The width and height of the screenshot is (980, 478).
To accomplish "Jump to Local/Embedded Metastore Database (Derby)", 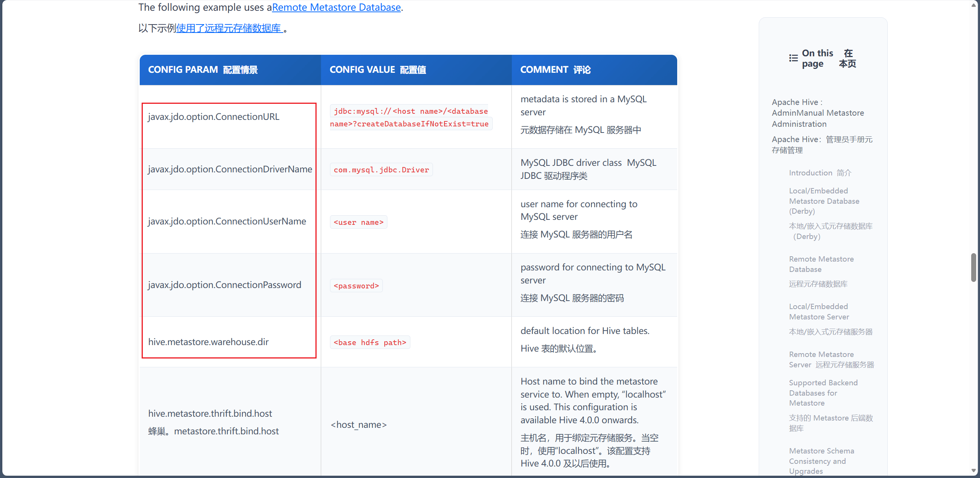I will (824, 201).
